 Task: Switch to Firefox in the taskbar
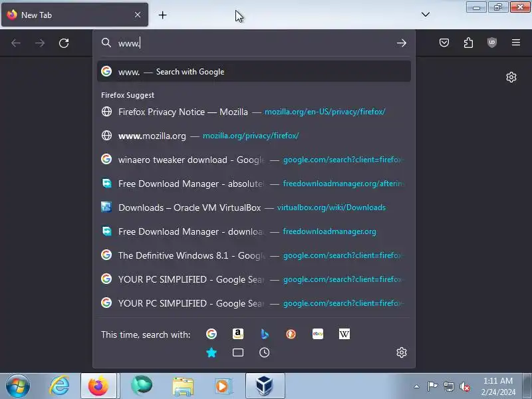[x=98, y=386]
